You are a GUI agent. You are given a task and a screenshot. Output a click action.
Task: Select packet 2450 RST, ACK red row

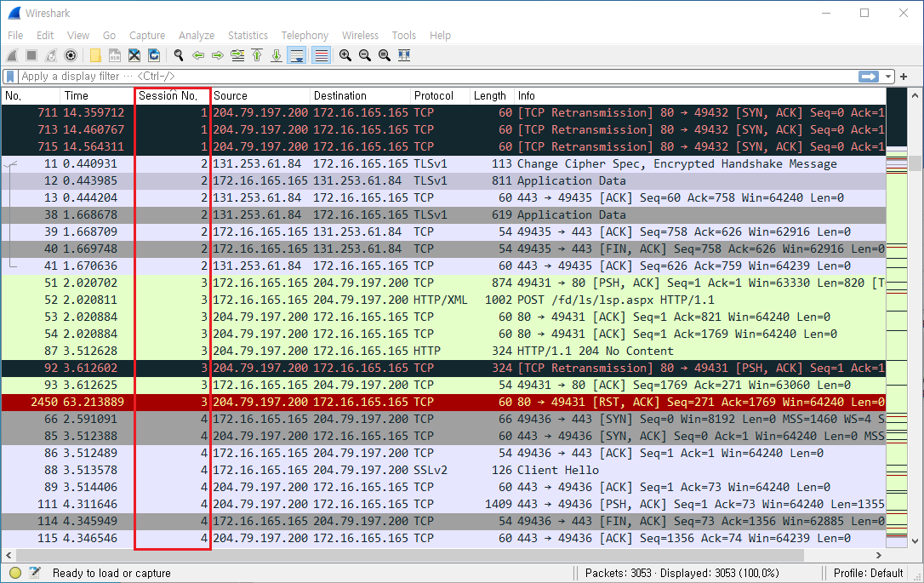(x=443, y=402)
